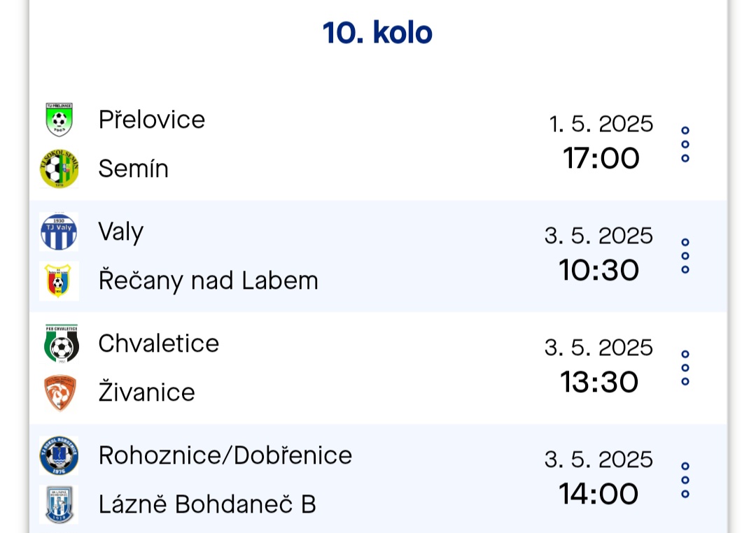Screen dimensions: 756x533
Task: Click the Rohoznice/Dobřenice round badge
Action: tap(59, 455)
